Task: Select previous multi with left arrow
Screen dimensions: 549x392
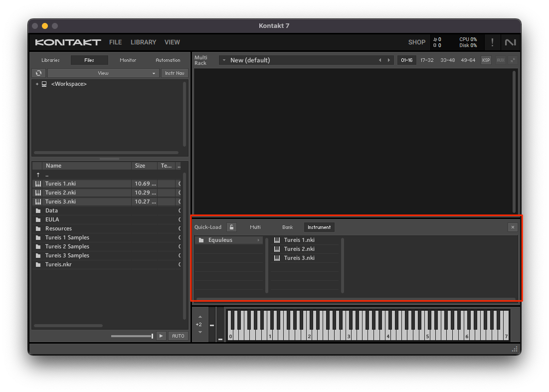Action: (x=380, y=60)
